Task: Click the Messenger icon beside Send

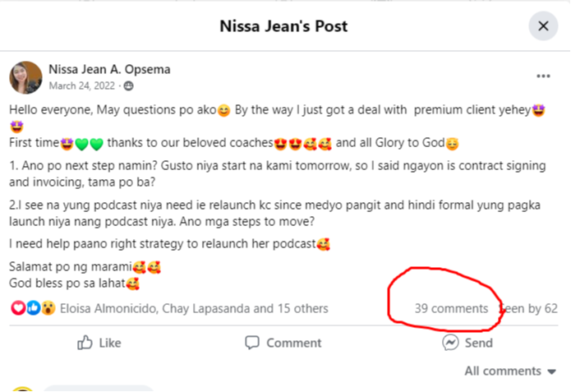Action: (450, 343)
